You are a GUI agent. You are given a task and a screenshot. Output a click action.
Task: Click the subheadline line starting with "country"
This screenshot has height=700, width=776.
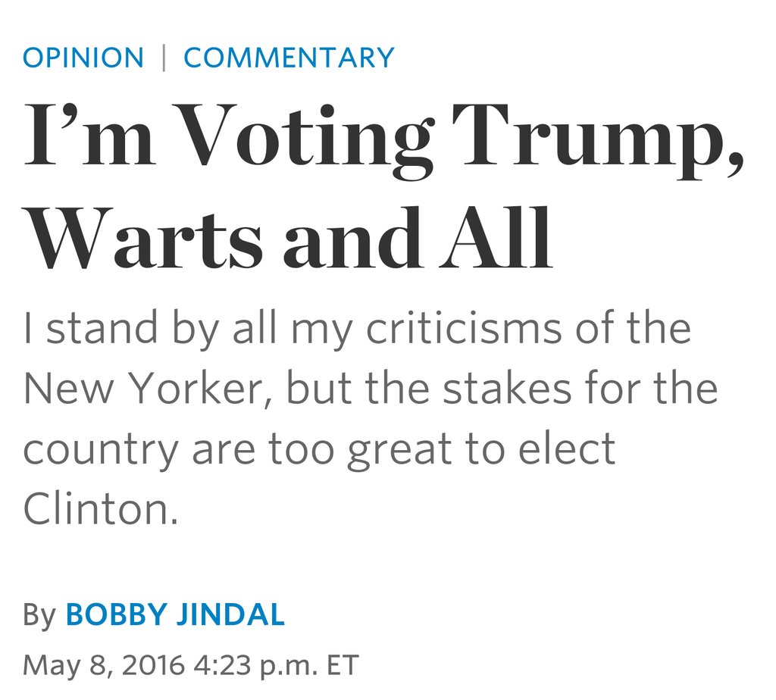click(318, 449)
